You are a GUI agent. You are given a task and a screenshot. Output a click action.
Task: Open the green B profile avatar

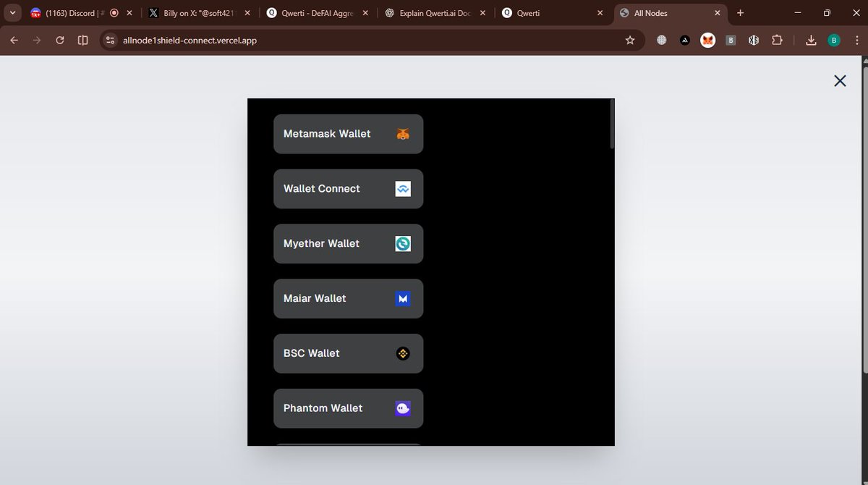834,41
